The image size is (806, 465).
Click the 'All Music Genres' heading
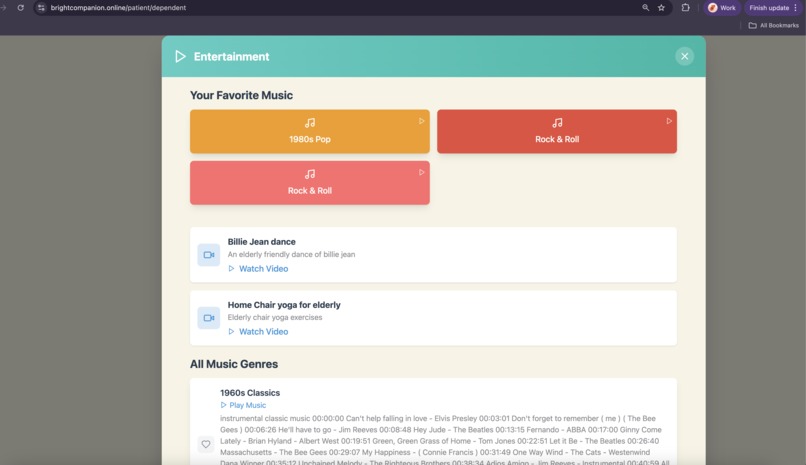point(234,364)
